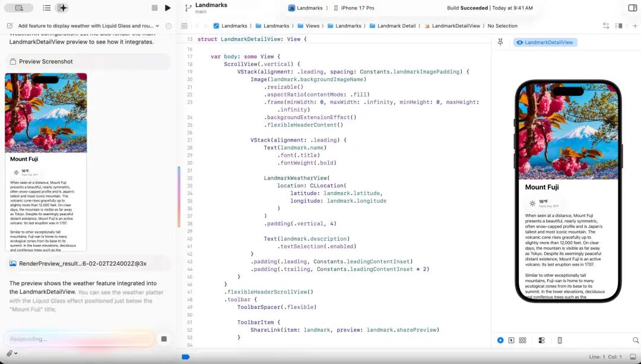Open the coding assistant sparkle panel
Screen dimensions: 641x364
[x=62, y=8]
